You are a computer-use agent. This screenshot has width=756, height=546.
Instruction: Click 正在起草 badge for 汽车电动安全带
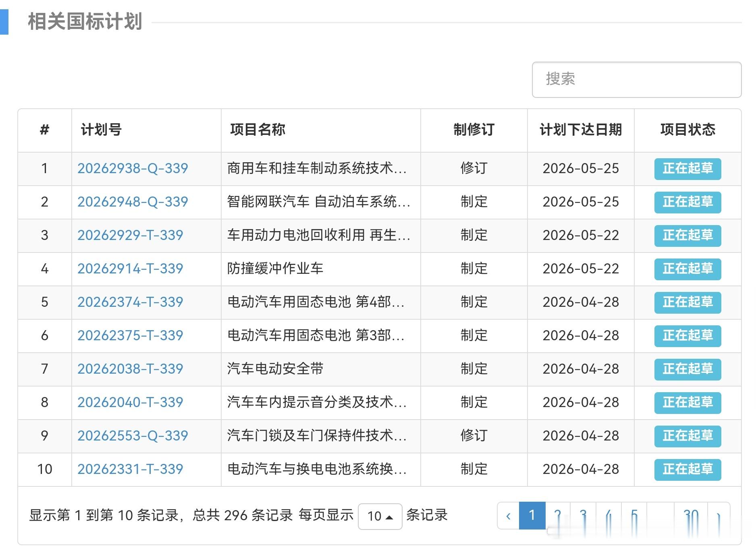coord(687,369)
